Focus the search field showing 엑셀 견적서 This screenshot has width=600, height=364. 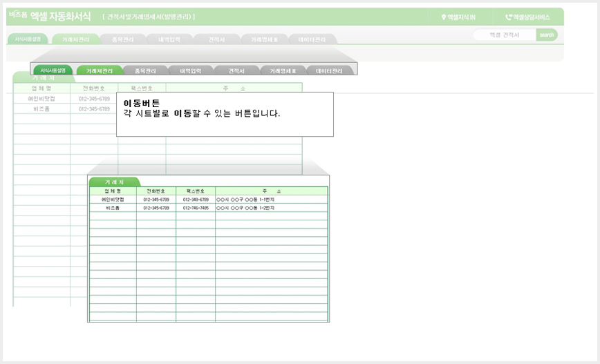click(505, 35)
